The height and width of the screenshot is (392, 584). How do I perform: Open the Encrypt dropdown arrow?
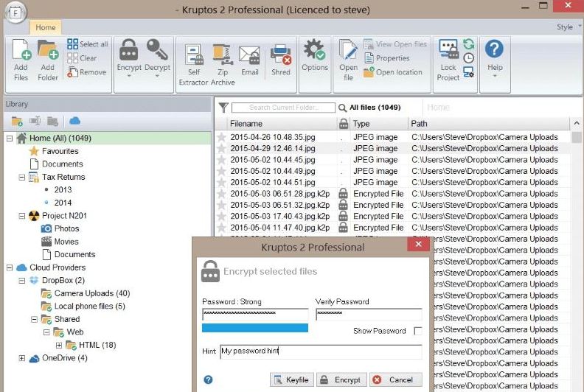tap(129, 76)
